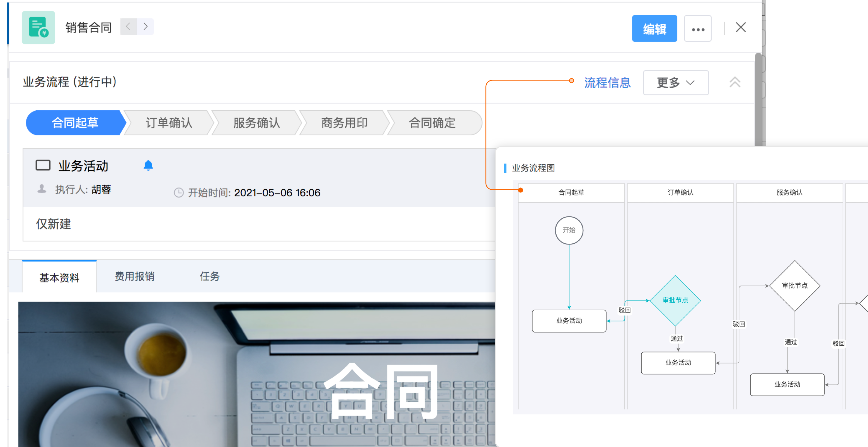868x447 pixels.
Task: Switch to the 费用报销 tab
Action: 134,276
